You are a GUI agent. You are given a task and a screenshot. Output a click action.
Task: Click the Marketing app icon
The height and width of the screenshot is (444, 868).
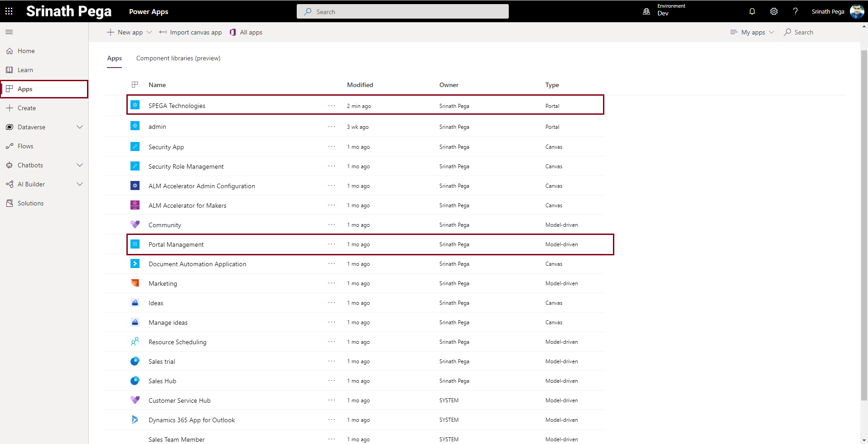pyautogui.click(x=135, y=283)
